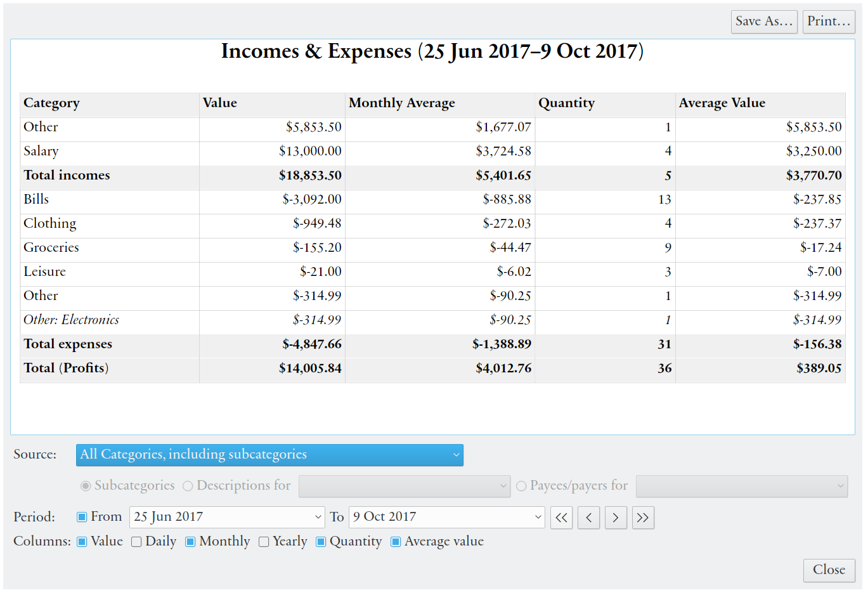Image resolution: width=868 pixels, height=595 pixels.
Task: Select the Total (Profits) row label
Action: [66, 368]
